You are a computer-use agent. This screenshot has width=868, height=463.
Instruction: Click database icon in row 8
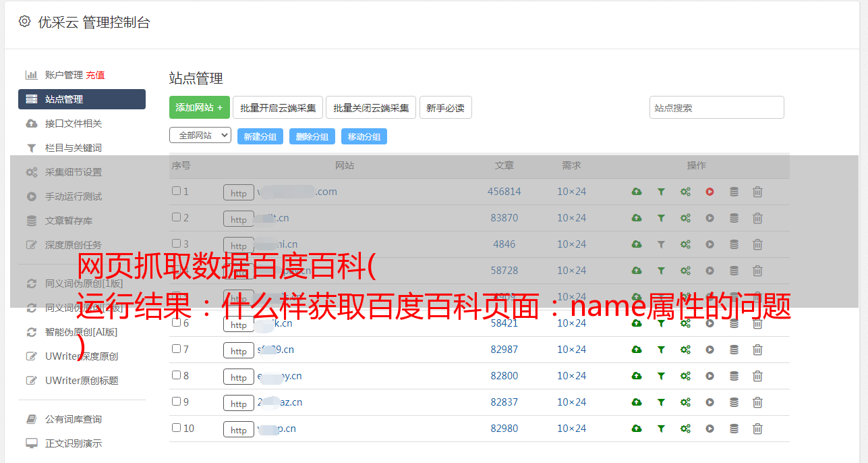coord(734,376)
